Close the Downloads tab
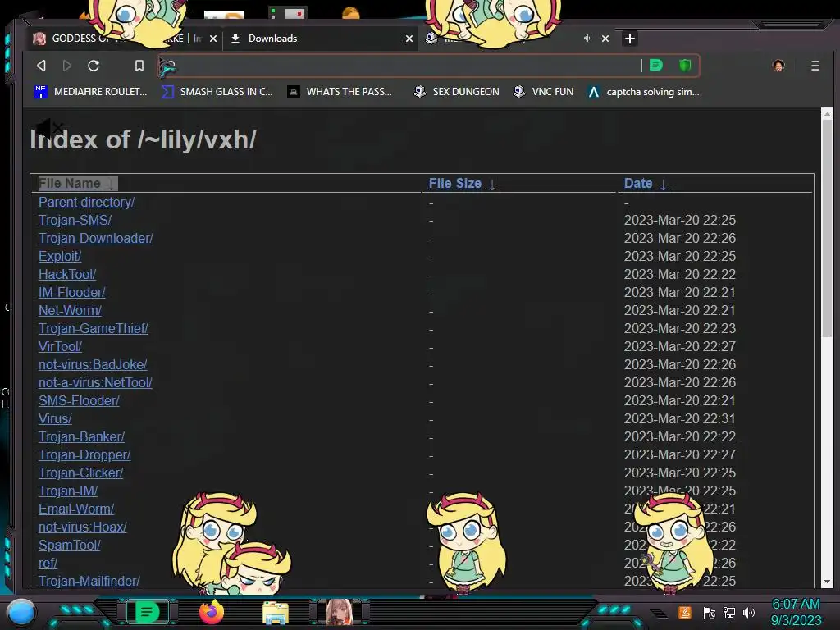Screen dimensions: 840x630 tap(409, 39)
